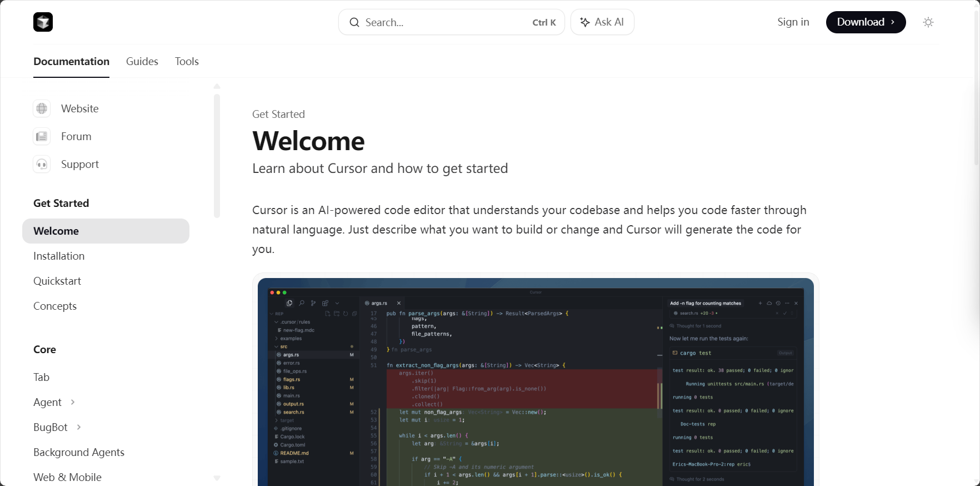This screenshot has width=980, height=486.
Task: Switch to the Documentation tab
Action: click(x=71, y=61)
